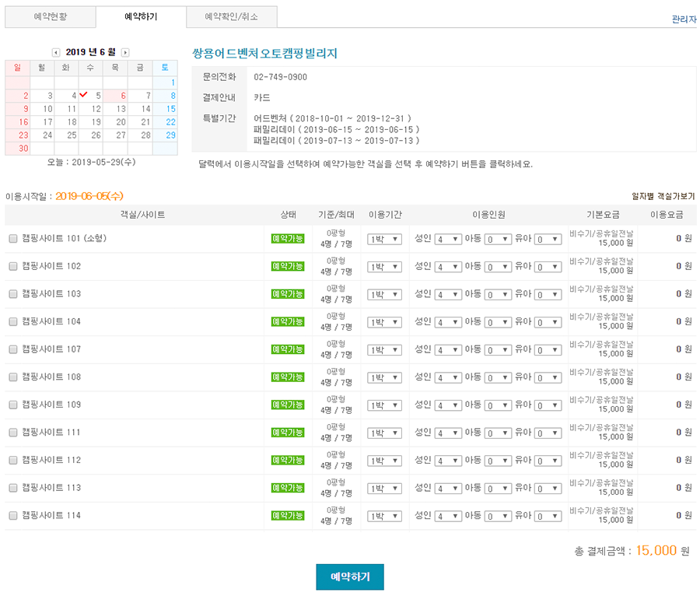Check the 캠핑사이트 113 checkbox
This screenshot has width=700, height=603.
coord(13,488)
